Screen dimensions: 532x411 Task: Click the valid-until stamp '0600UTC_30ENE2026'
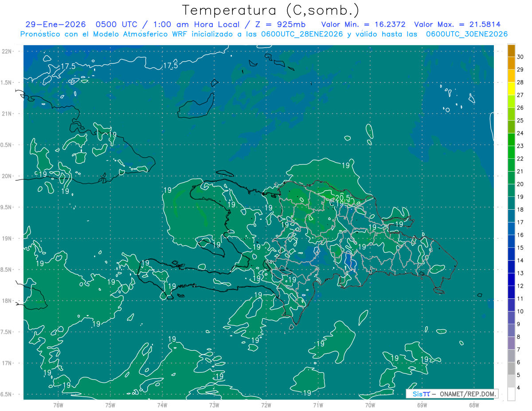[466, 34]
